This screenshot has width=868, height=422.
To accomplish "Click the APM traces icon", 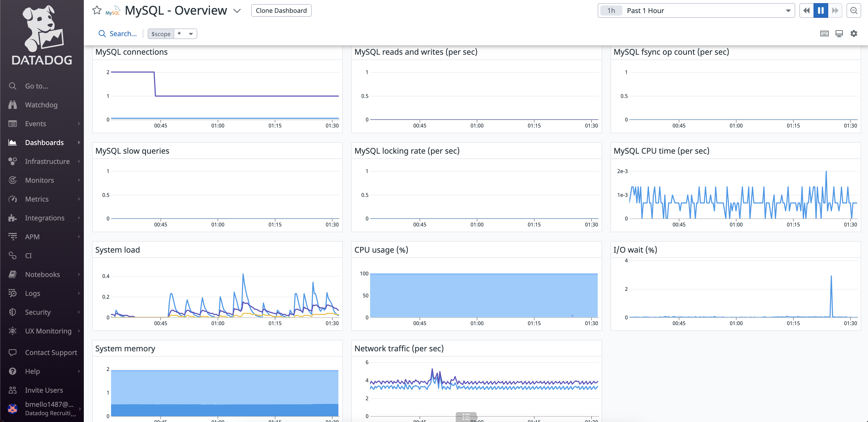I will (13, 237).
